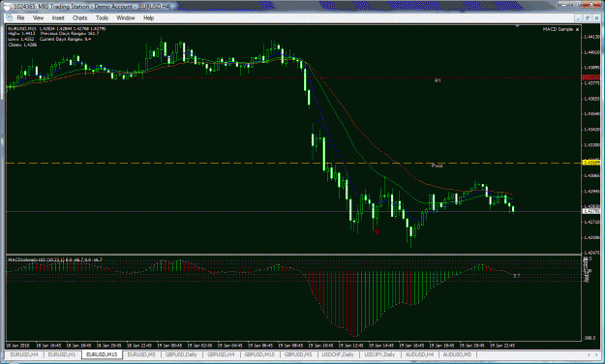
Task: Switch to the GBPUSD,Daily chart tab
Action: 181,354
